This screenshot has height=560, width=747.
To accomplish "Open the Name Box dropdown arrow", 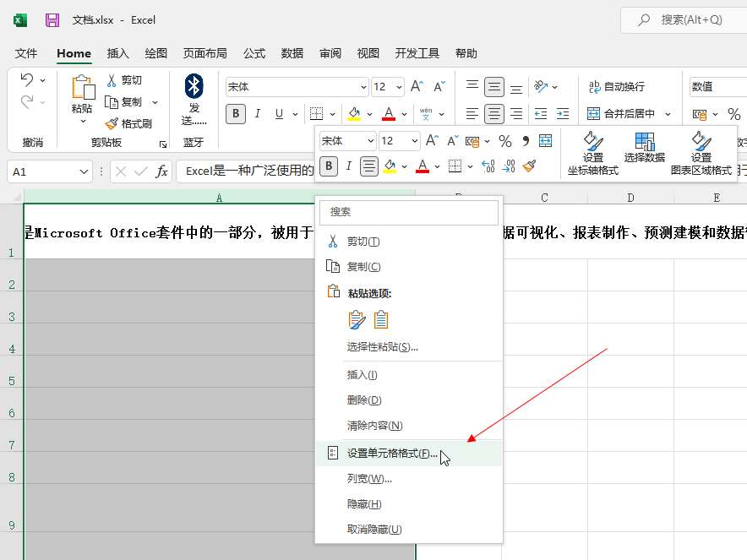I will [x=84, y=171].
